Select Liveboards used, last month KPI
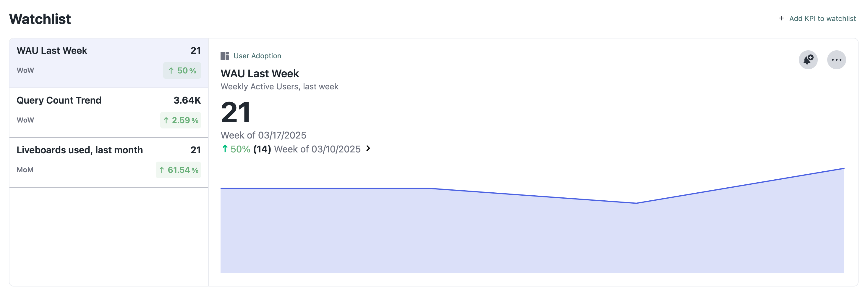Viewport: 868px width, 293px height. [109, 162]
